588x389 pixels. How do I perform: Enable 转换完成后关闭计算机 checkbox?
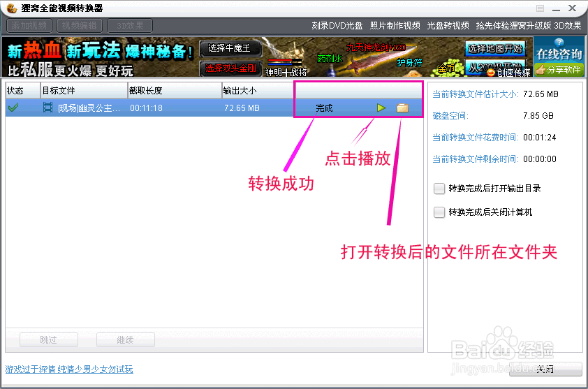(x=439, y=212)
